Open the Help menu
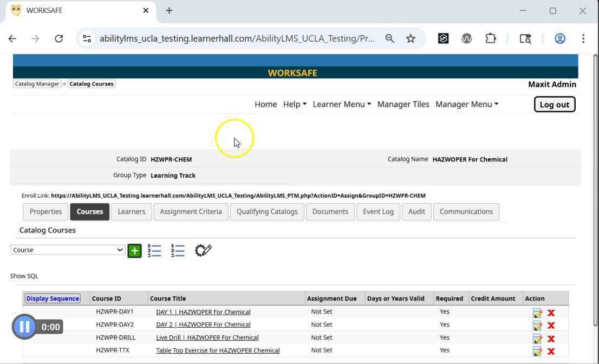 295,104
